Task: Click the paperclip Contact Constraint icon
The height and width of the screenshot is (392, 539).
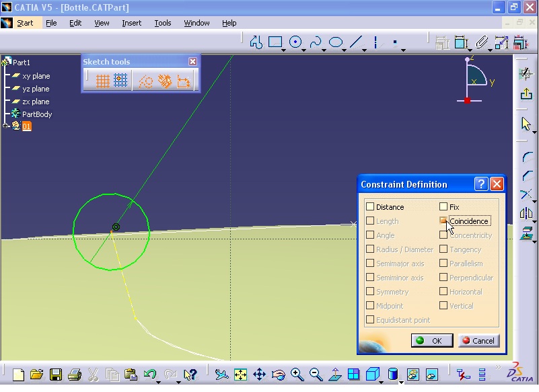Action: [x=482, y=42]
